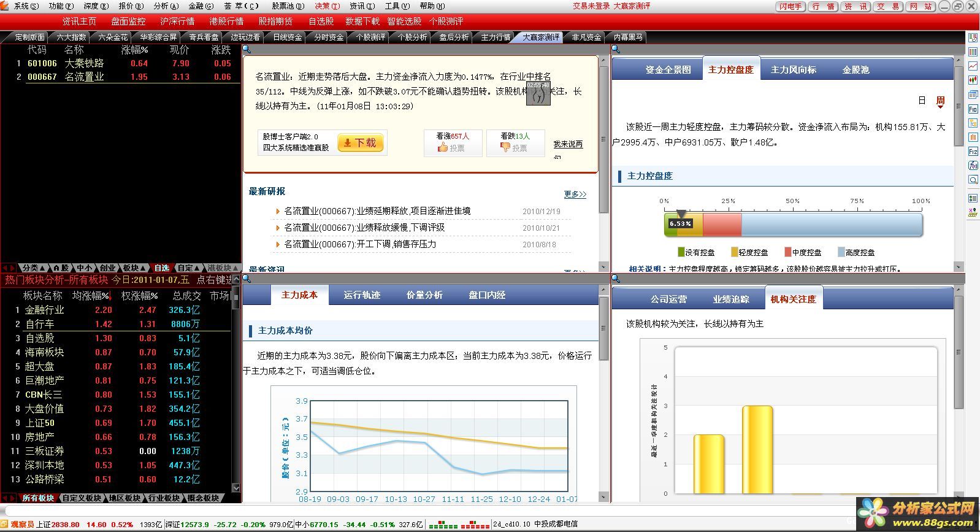The image size is (980, 532).
Task: Click the line trend chart sidebar icon
Action: (973, 66)
